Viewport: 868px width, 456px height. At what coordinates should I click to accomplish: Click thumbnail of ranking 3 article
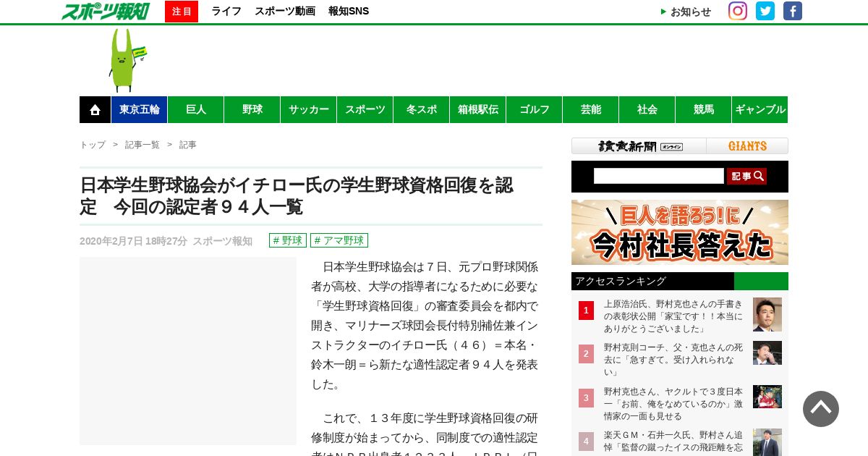(767, 397)
